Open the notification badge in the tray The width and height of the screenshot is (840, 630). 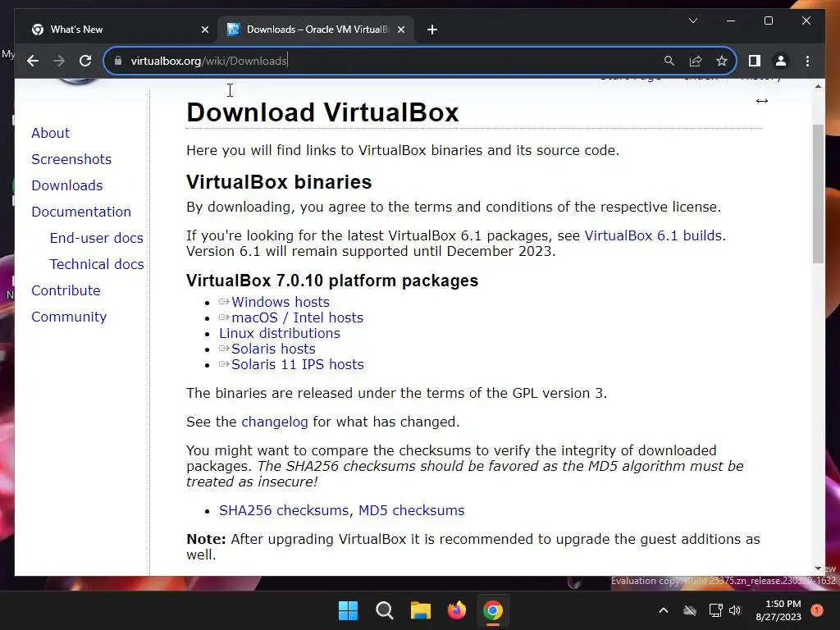coord(817,610)
